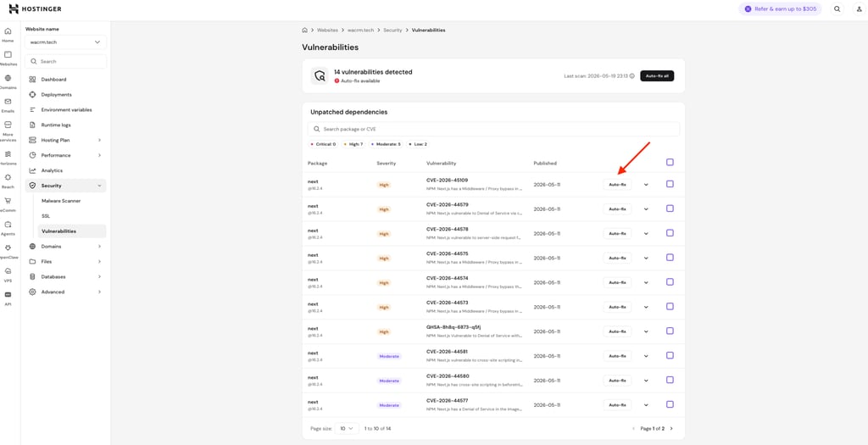Viewport: 868px width, 445px height.
Task: Go to previous page of vulnerabilities
Action: coord(634,428)
